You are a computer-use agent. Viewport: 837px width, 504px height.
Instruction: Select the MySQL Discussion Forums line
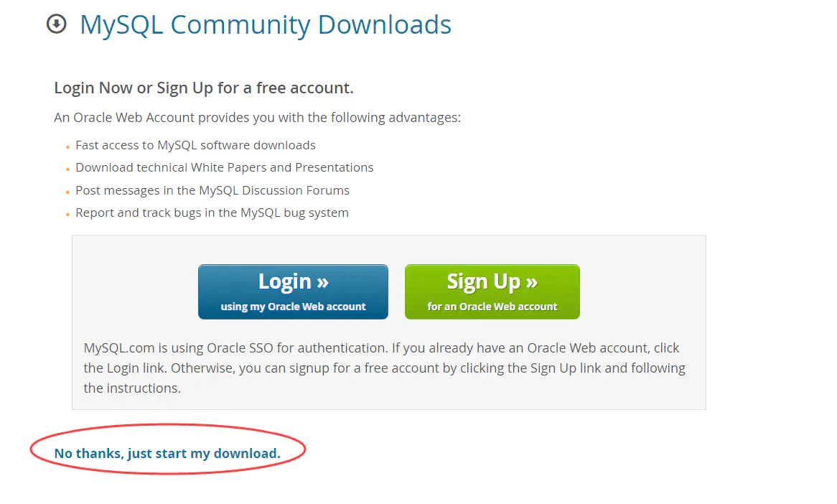212,190
